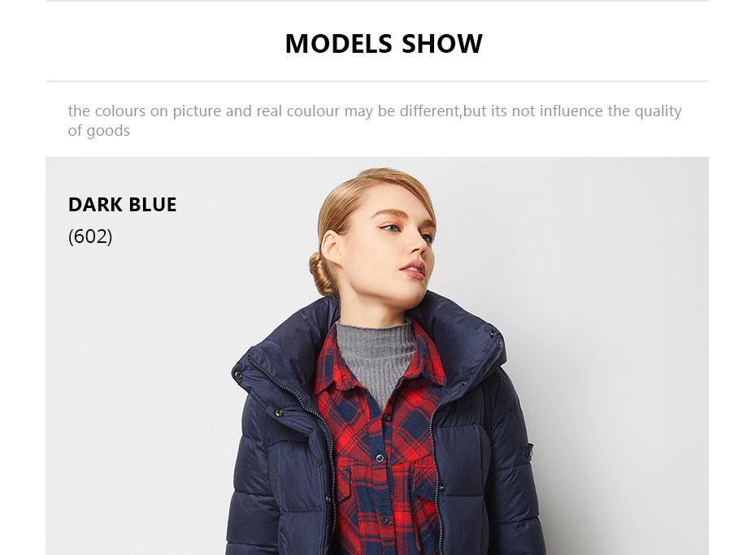
Task: Select the DARK BLUE colour label
Action: coord(122,204)
